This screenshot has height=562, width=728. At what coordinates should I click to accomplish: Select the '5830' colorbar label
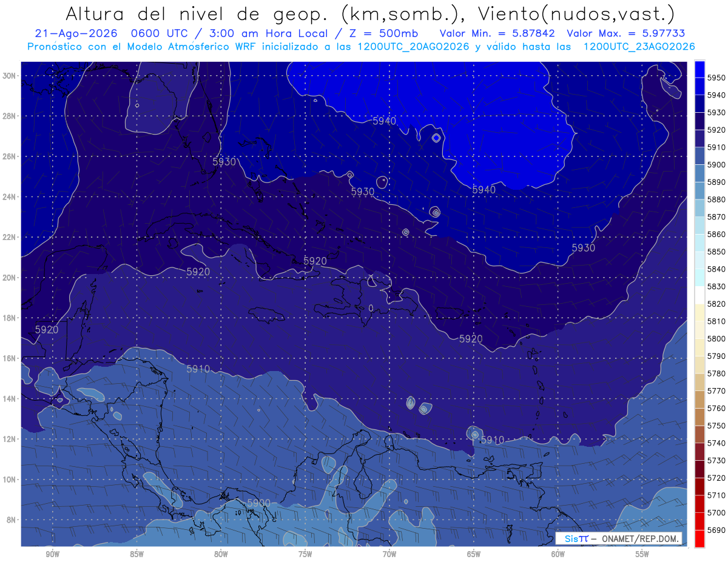[x=716, y=286]
